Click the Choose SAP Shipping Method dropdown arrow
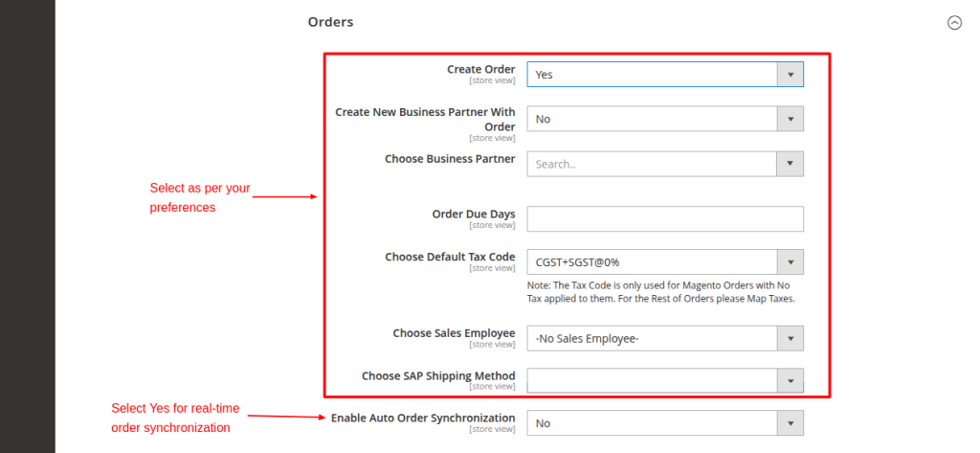 click(x=790, y=381)
